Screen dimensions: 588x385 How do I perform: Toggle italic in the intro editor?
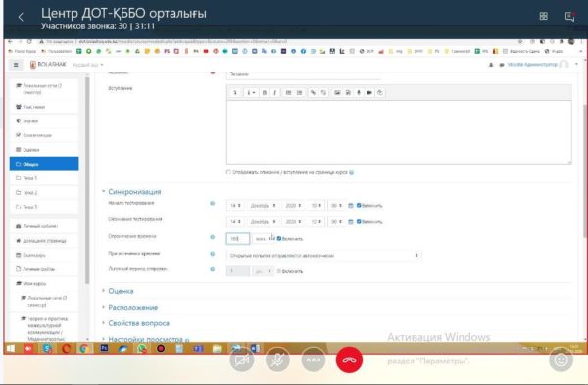(274, 93)
